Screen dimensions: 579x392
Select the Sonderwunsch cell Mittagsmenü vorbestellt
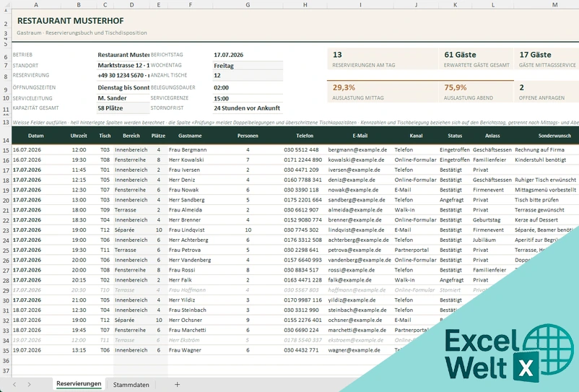pos(545,190)
